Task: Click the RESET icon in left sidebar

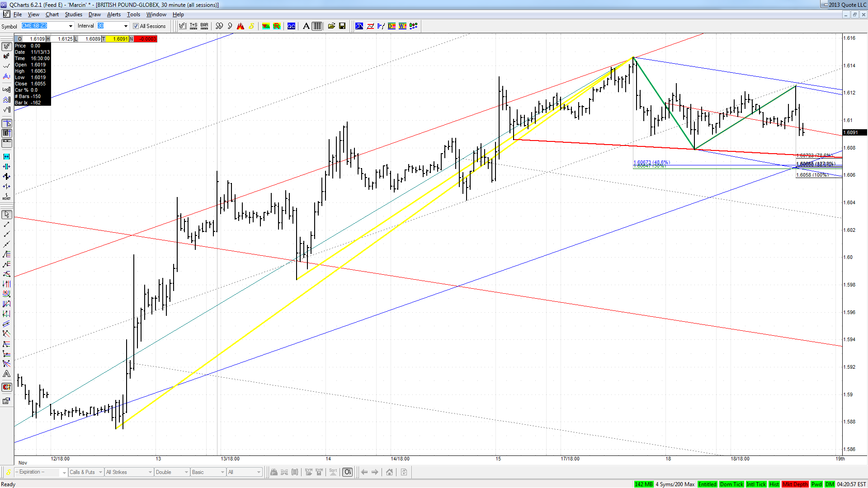Action: pos(7,197)
